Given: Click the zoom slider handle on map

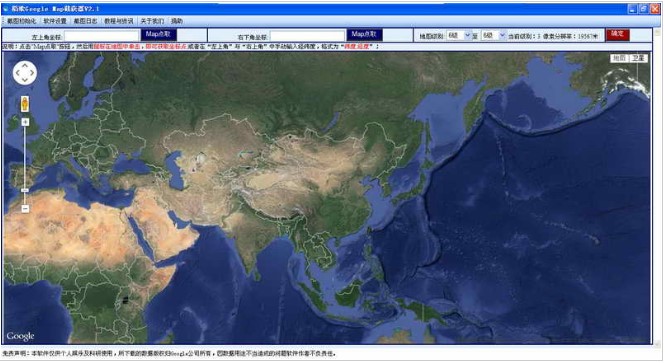Looking at the screenshot, I should 25,191.
